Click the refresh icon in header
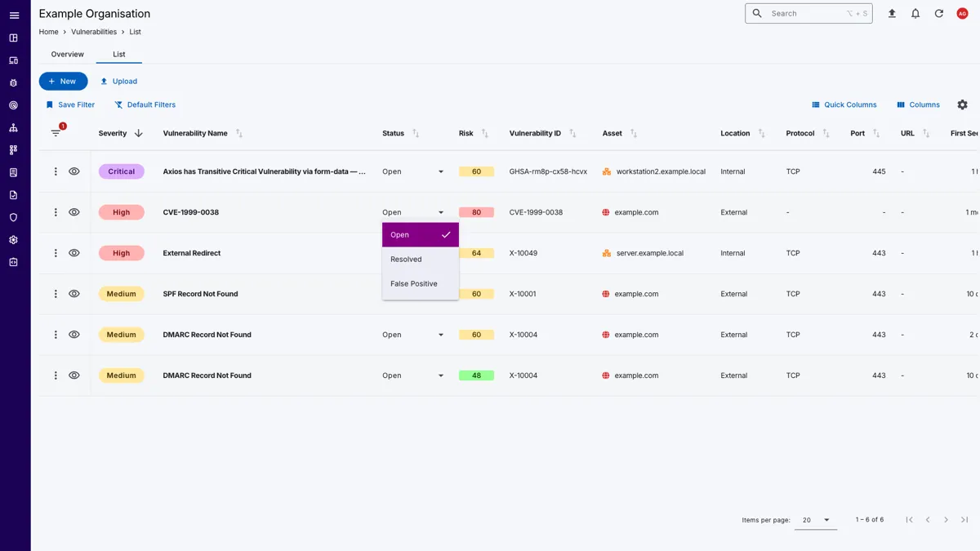The width and height of the screenshot is (980, 551). click(x=938, y=14)
